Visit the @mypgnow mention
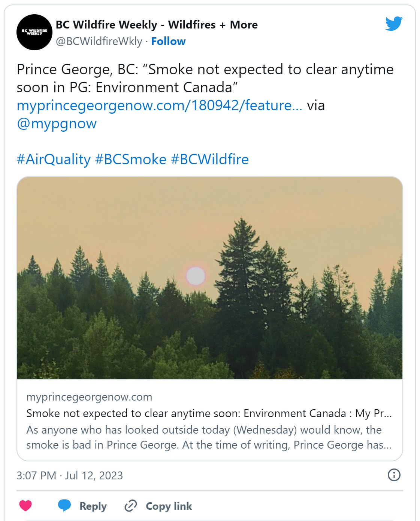 (x=57, y=123)
